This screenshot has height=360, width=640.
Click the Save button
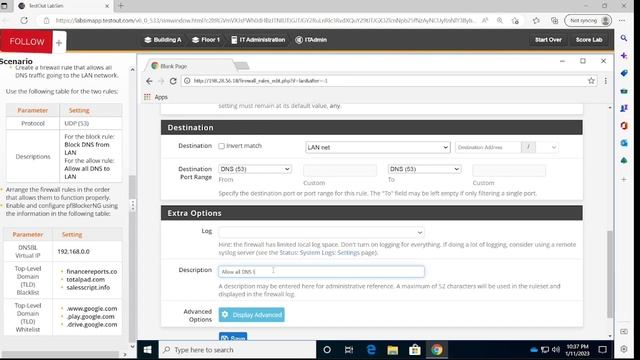[x=233, y=337]
